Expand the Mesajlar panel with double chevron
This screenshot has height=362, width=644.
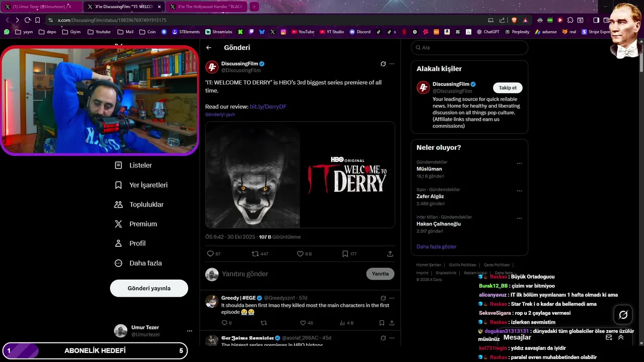coord(621,337)
